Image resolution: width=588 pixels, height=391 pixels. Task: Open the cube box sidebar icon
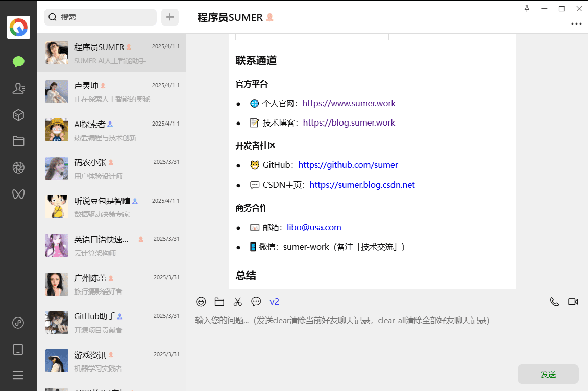pos(18,115)
